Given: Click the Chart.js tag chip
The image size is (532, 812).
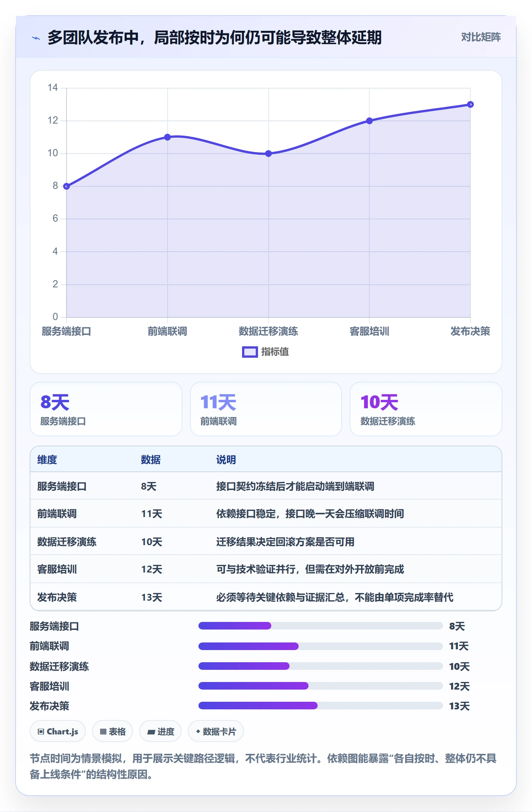Looking at the screenshot, I should point(58,731).
